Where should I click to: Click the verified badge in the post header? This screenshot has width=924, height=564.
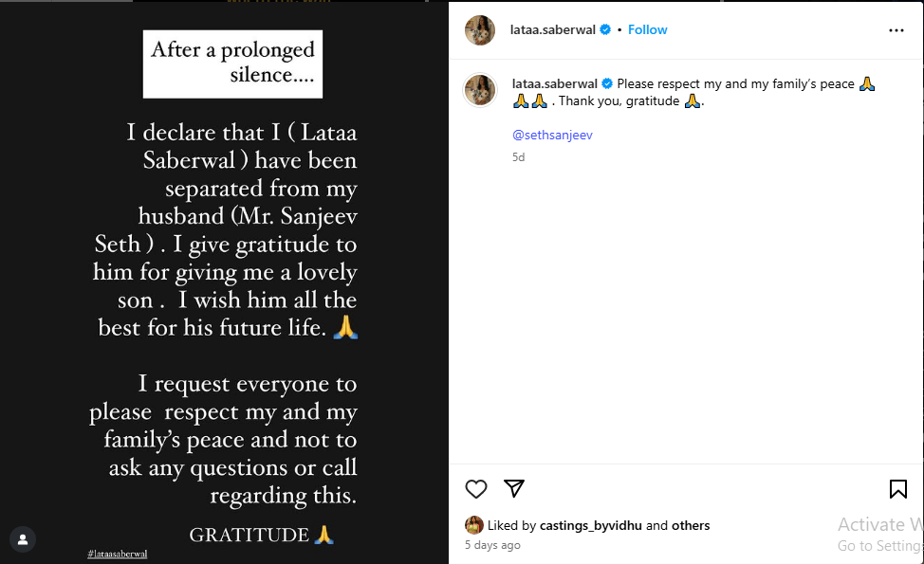605,30
